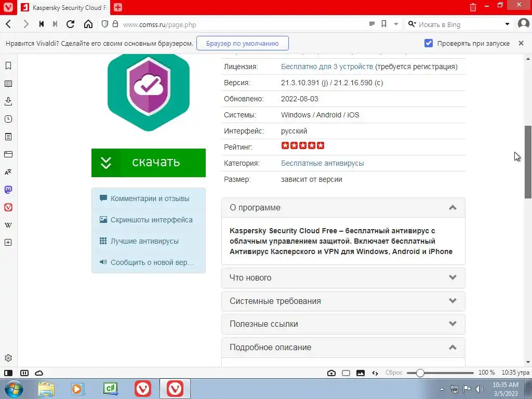Open Бесплатные антивирусы category link
532x399 pixels.
[322, 163]
